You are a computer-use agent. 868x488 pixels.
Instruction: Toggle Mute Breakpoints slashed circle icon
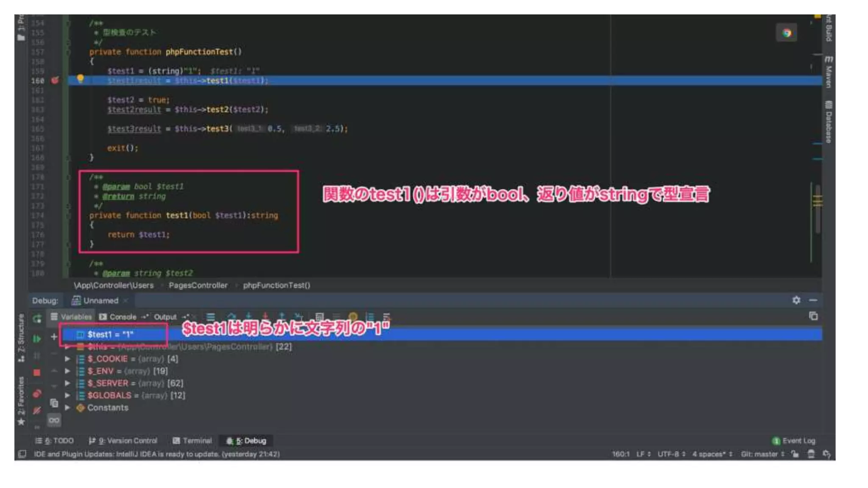click(37, 410)
